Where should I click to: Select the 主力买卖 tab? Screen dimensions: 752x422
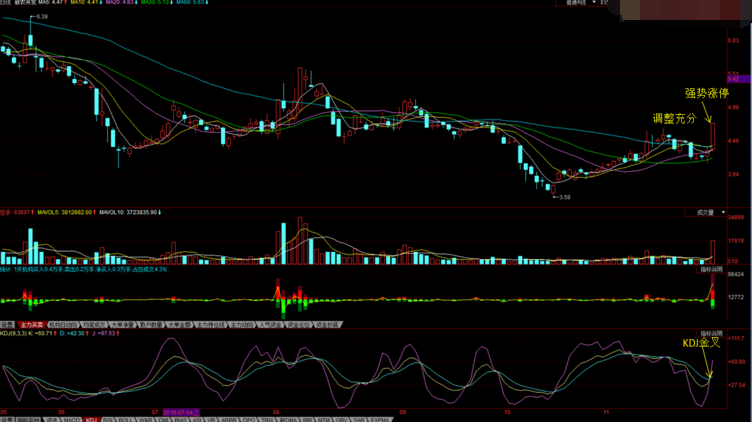32,325
